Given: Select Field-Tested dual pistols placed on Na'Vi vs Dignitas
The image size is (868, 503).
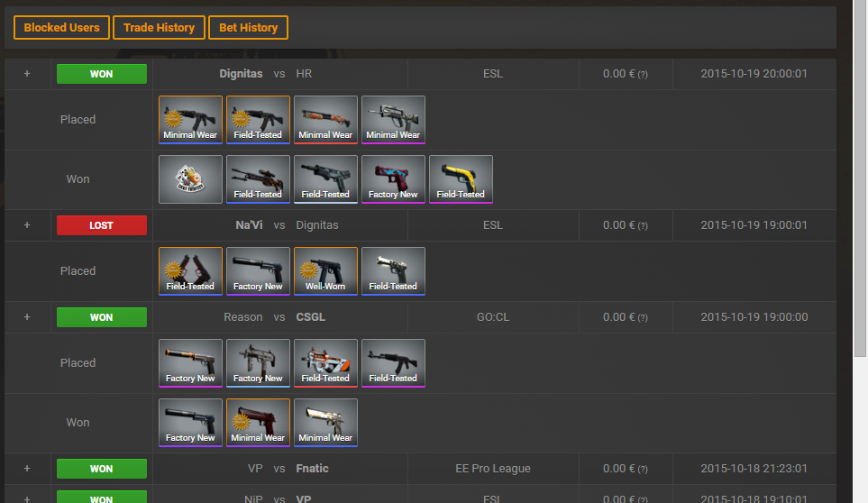Looking at the screenshot, I should [x=190, y=271].
